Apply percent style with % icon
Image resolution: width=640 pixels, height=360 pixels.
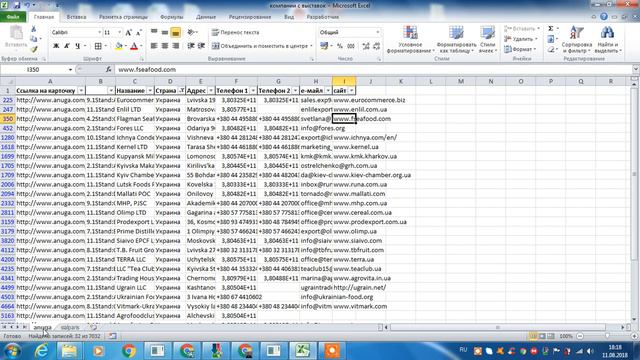340,46
